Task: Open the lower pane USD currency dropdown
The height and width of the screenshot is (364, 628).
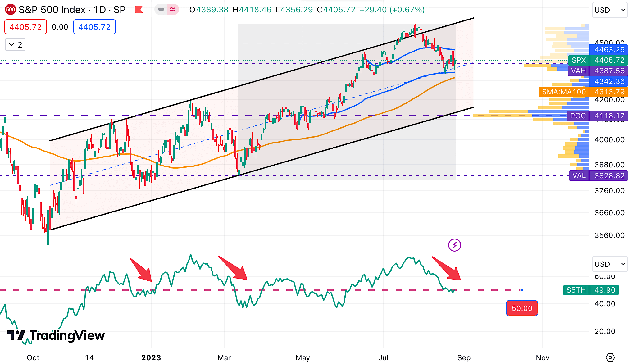Action: click(x=609, y=264)
